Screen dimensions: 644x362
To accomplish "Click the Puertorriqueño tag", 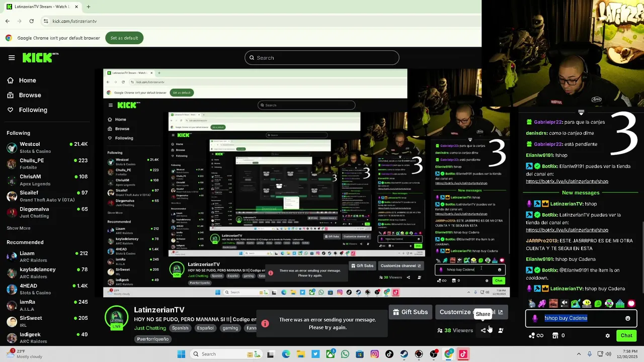I will click(x=153, y=339).
